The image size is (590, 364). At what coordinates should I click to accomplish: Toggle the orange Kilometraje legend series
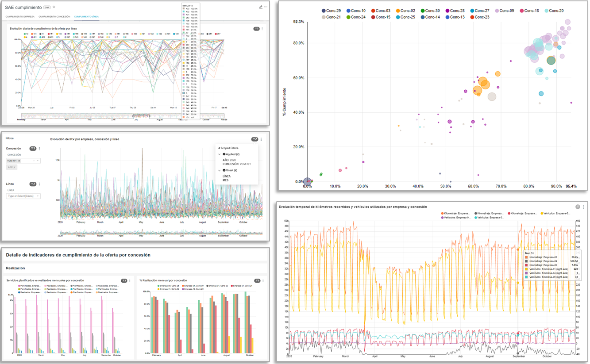455,213
